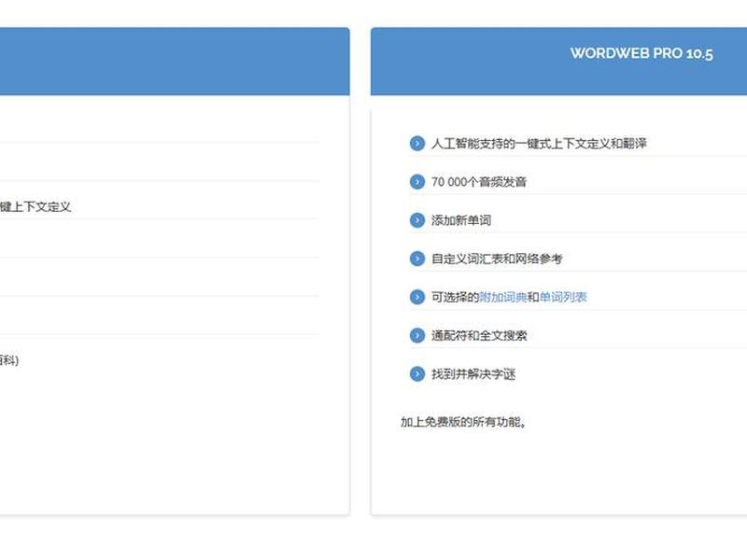Open the 附加词典 link
This screenshot has width=747, height=560.
[503, 297]
